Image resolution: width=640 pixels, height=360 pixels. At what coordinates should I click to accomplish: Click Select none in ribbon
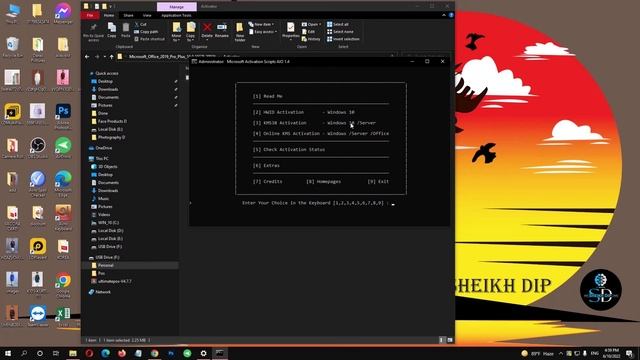point(340,32)
